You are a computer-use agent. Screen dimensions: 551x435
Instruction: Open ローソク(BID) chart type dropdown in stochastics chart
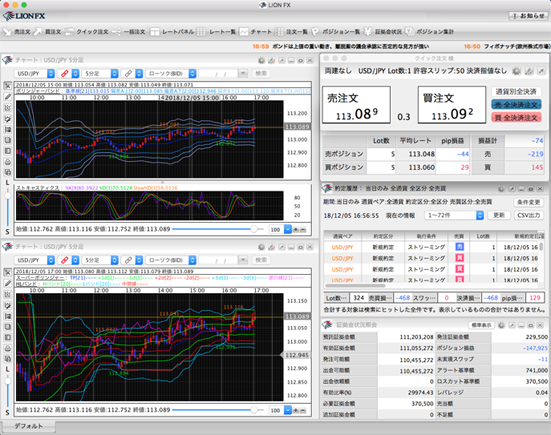coord(171,73)
